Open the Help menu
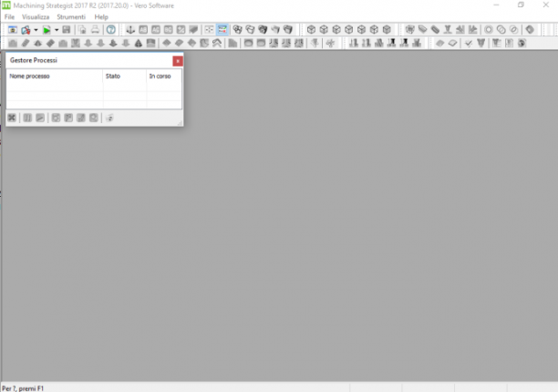Viewport: 558px width, 392px height. pyautogui.click(x=101, y=16)
